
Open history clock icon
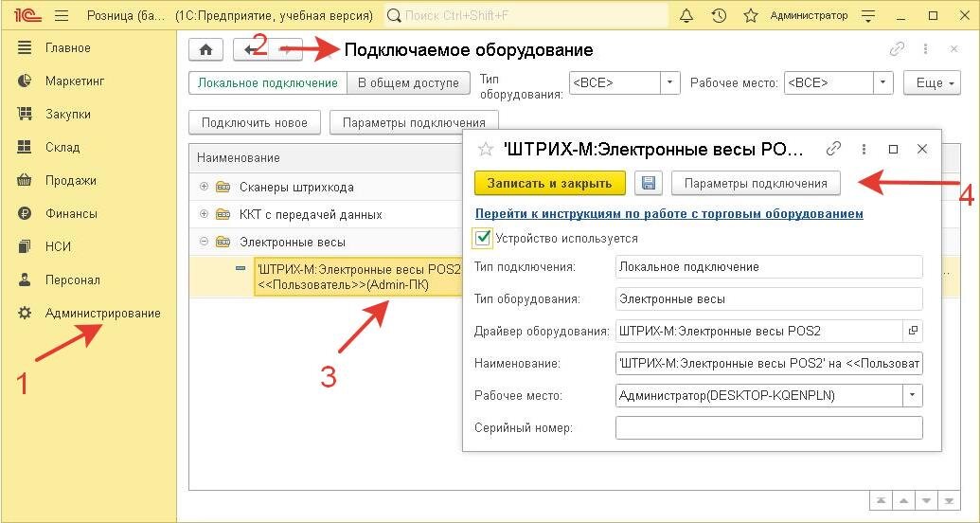(719, 16)
